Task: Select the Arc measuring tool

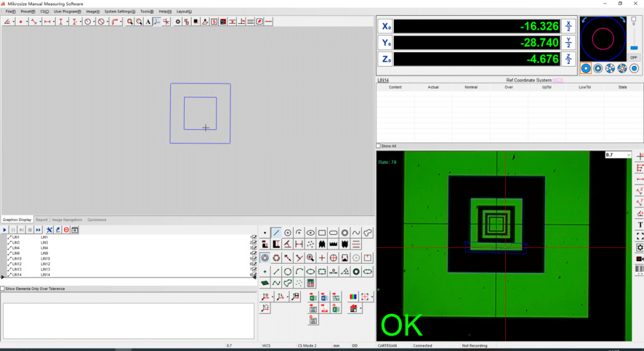Action: tap(299, 233)
